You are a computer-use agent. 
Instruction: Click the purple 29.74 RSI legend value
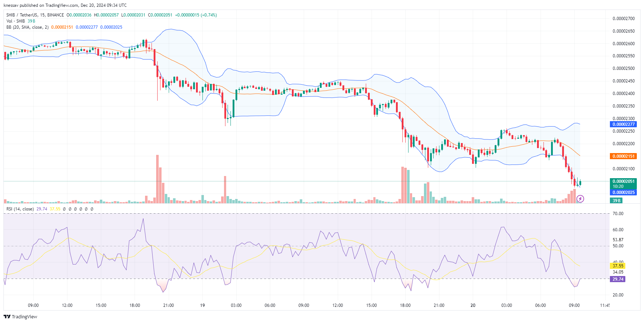(x=42, y=209)
